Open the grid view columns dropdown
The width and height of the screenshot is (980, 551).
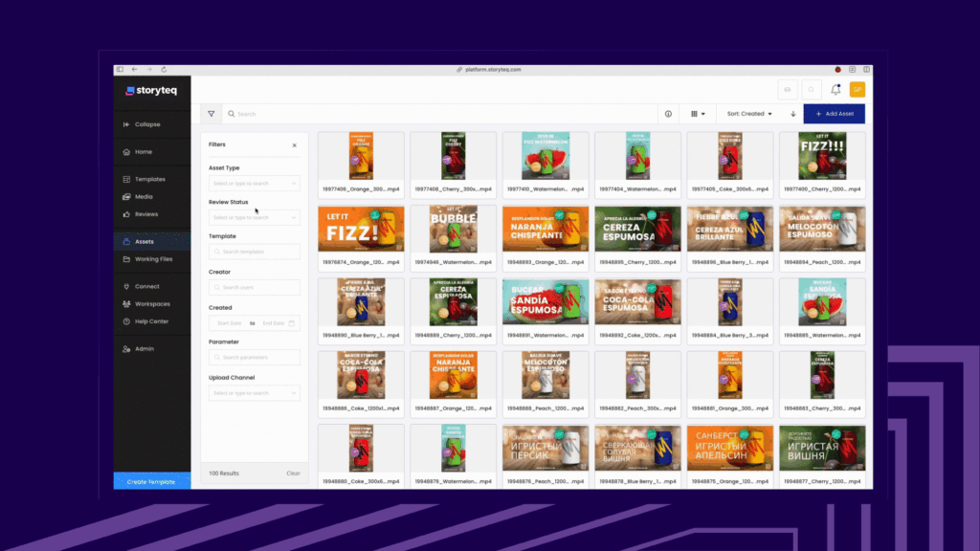698,114
